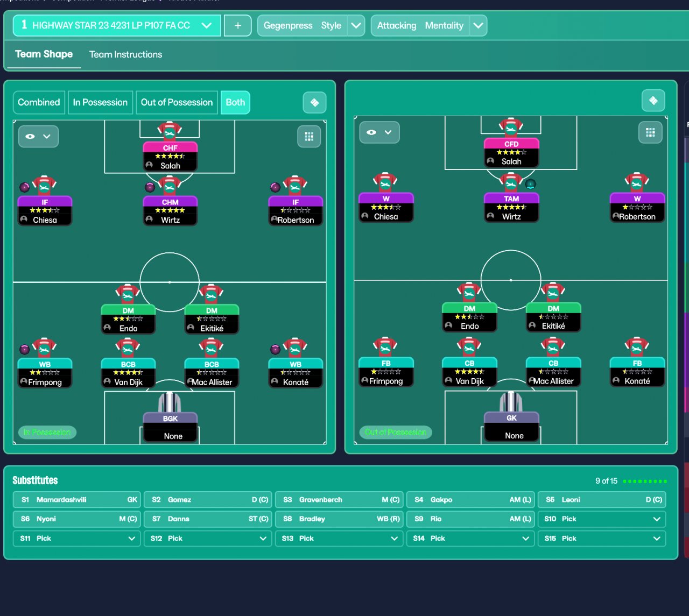Select substitute S2 Gomez
Screen dimensions: 689x616
[x=208, y=500]
